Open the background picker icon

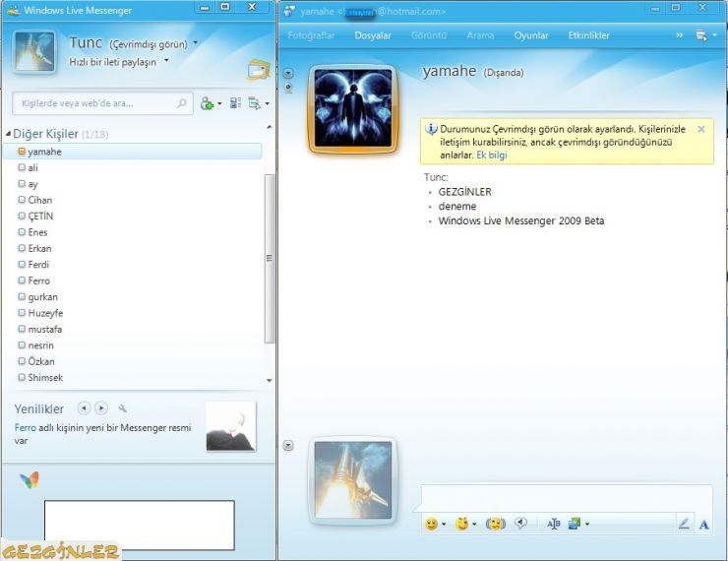(575, 524)
